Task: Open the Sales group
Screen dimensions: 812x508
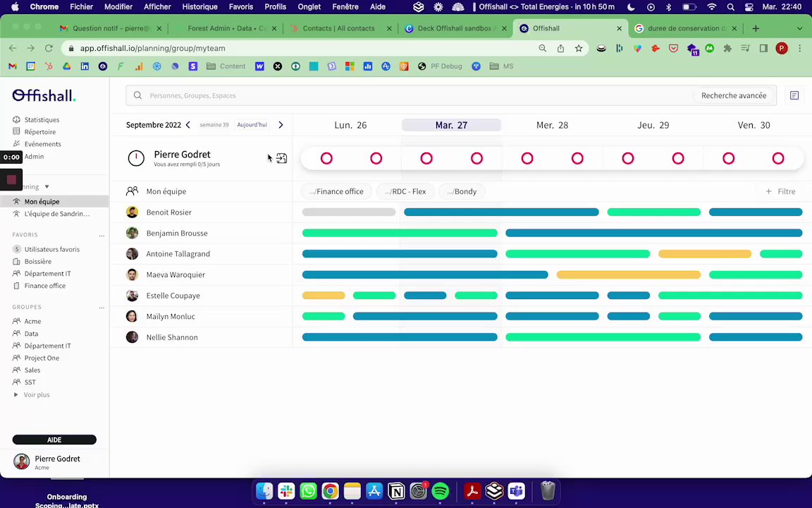Action: (32, 370)
